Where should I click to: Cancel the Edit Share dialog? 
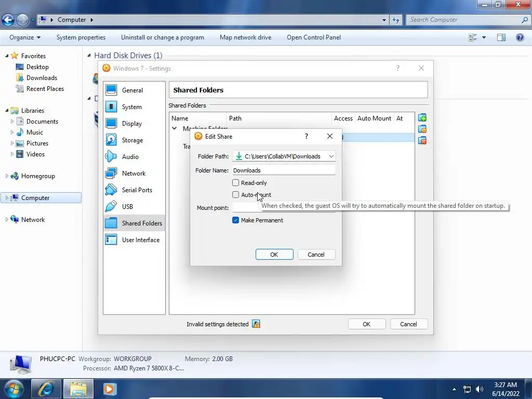click(316, 255)
